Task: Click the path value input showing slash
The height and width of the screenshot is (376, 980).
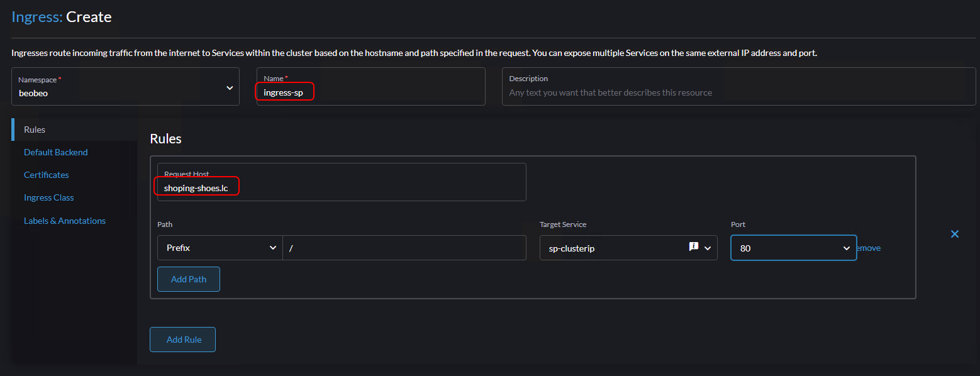Action: 404,248
